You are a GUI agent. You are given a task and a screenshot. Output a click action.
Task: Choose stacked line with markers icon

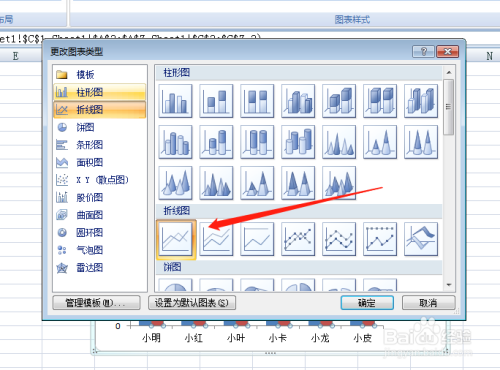(339, 239)
